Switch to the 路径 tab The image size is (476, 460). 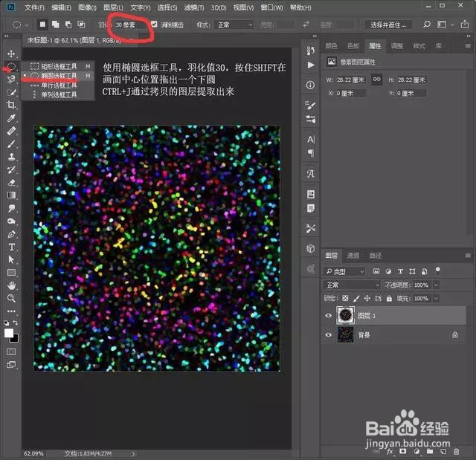tap(375, 256)
